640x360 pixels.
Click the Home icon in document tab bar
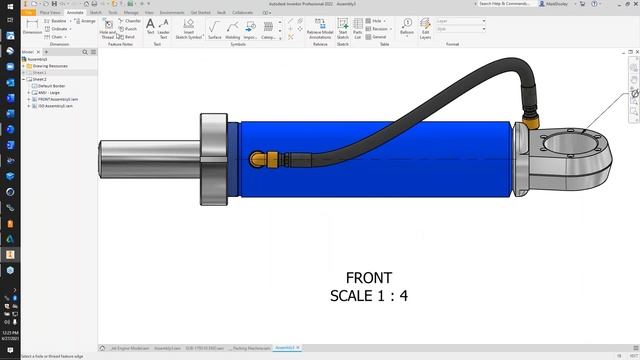click(x=102, y=348)
